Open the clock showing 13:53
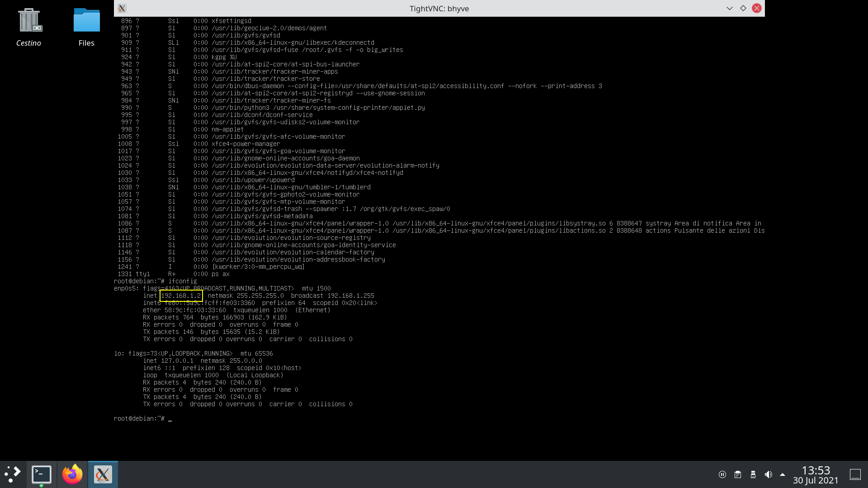868x488 pixels. (x=816, y=474)
